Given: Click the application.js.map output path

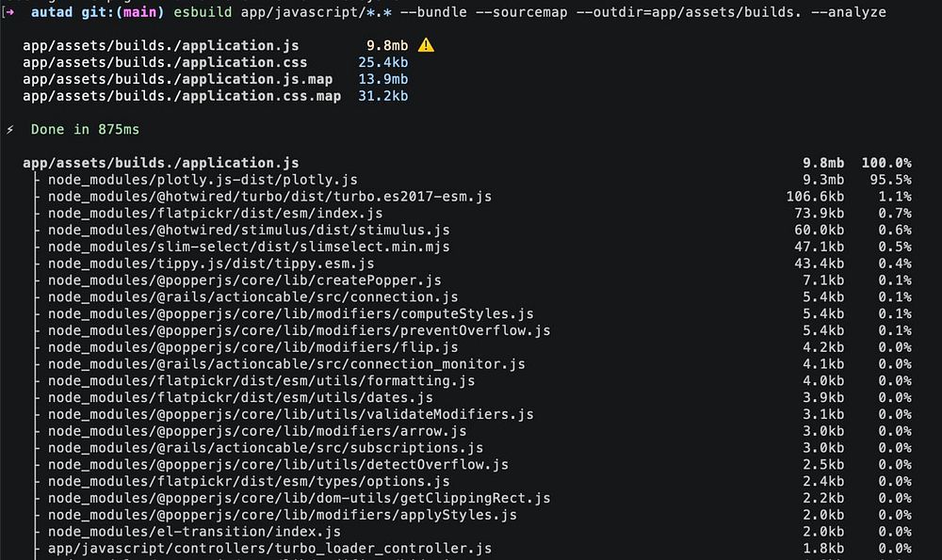Looking at the screenshot, I should [x=177, y=79].
